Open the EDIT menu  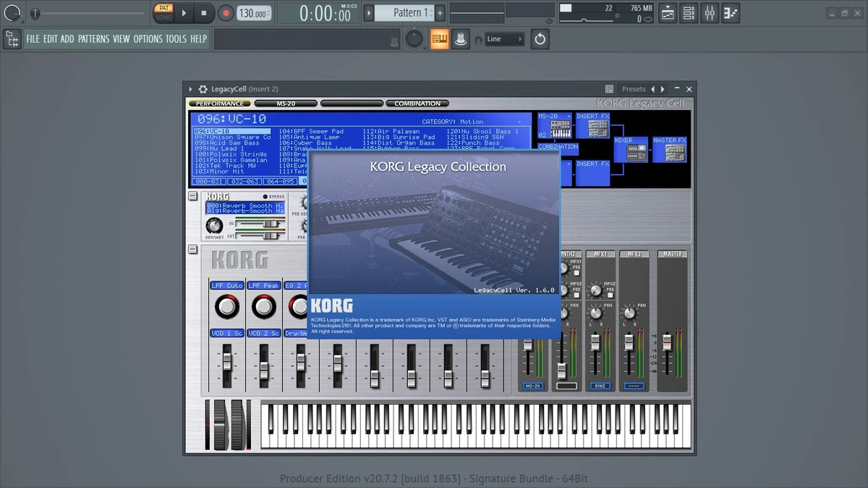(x=50, y=39)
